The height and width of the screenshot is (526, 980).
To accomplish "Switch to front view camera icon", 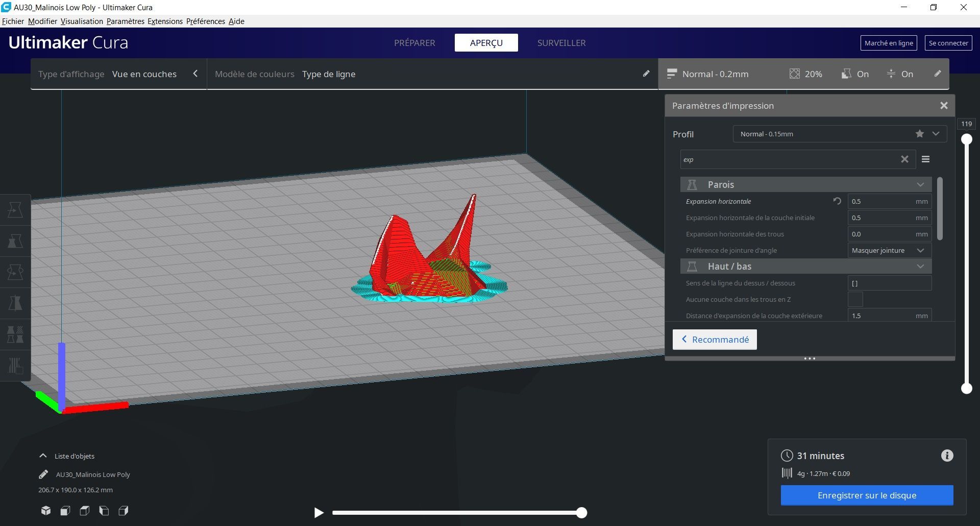I will (65, 511).
